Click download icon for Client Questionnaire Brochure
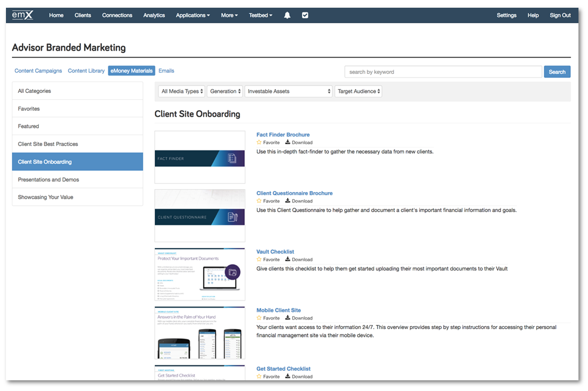The height and width of the screenshot is (391, 588). [288, 201]
